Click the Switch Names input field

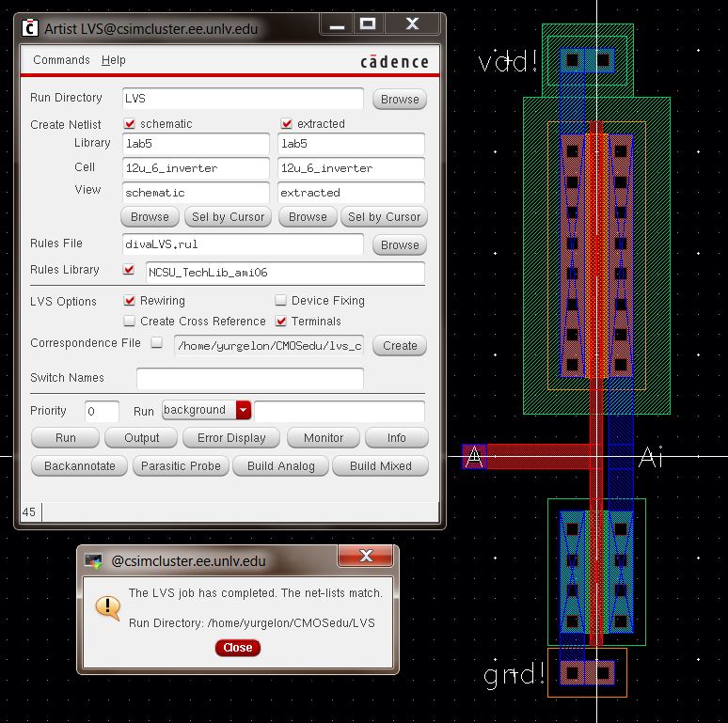pos(250,379)
